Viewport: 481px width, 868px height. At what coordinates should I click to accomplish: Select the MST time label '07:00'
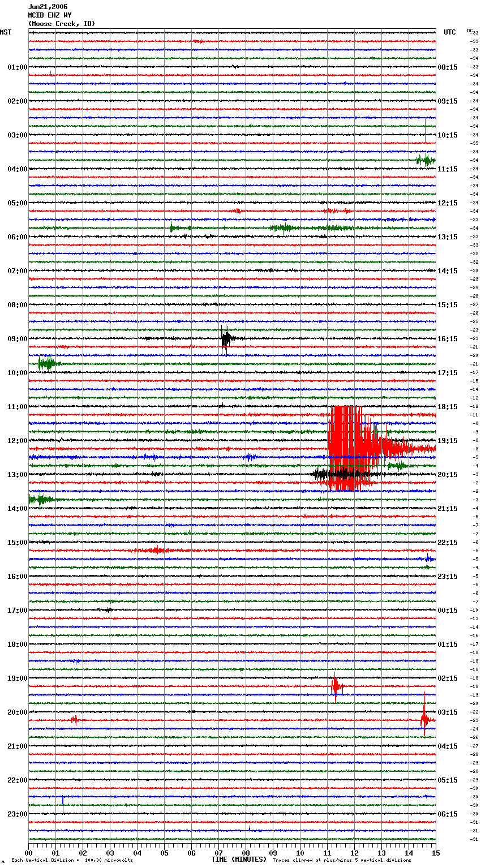[18, 271]
